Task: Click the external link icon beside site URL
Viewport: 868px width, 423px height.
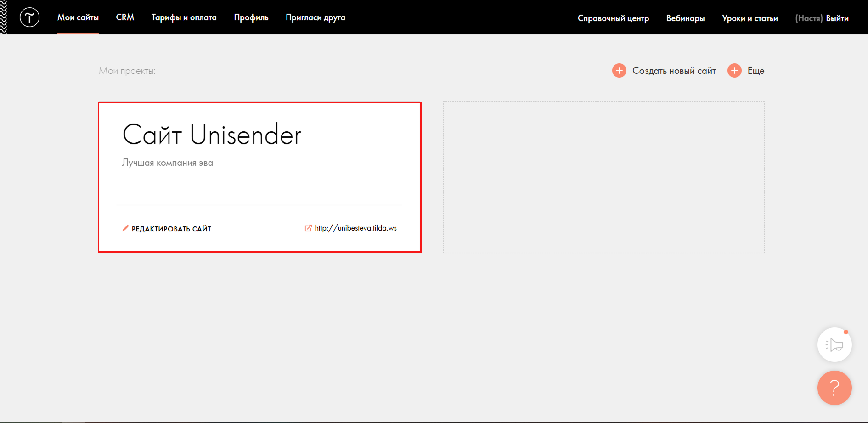Action: (308, 228)
